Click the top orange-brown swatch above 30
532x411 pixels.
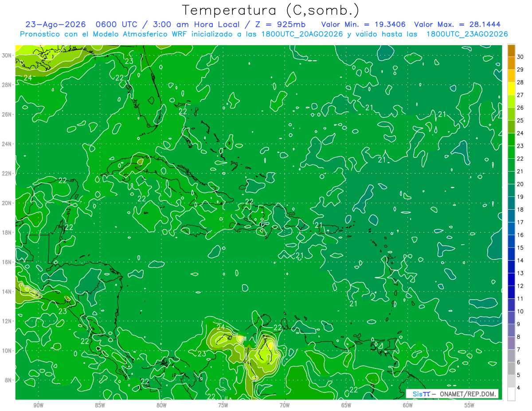tap(511, 51)
